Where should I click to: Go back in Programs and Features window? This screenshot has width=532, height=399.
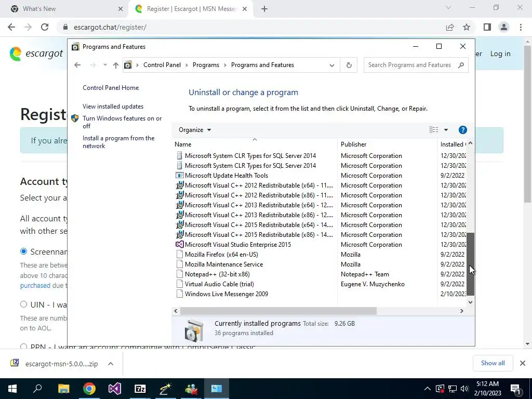tap(77, 65)
